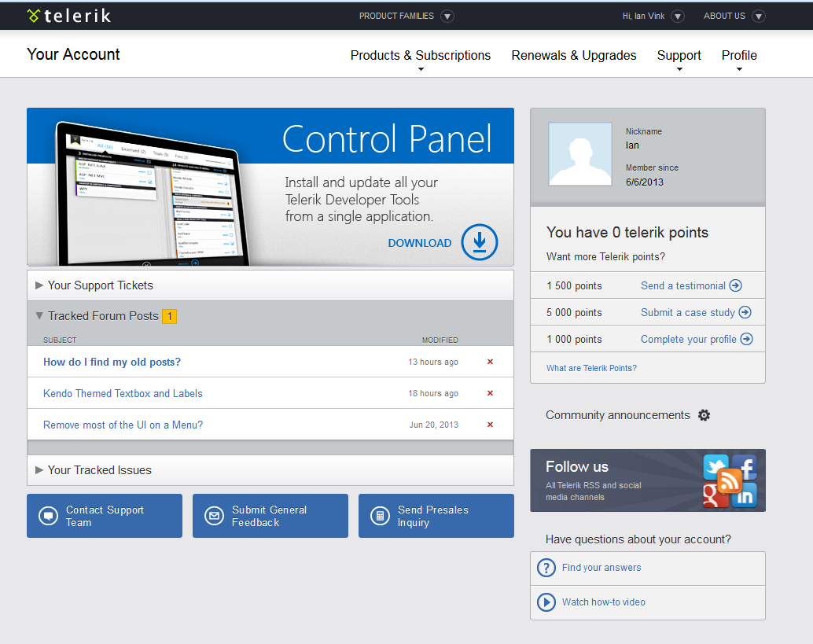Viewport: 813px width, 644px height.
Task: Click the profile avatar picture
Action: pos(579,154)
